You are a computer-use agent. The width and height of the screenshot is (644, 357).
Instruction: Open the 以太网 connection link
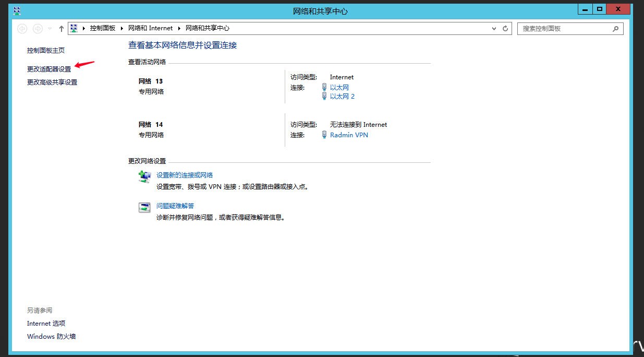pyautogui.click(x=339, y=87)
